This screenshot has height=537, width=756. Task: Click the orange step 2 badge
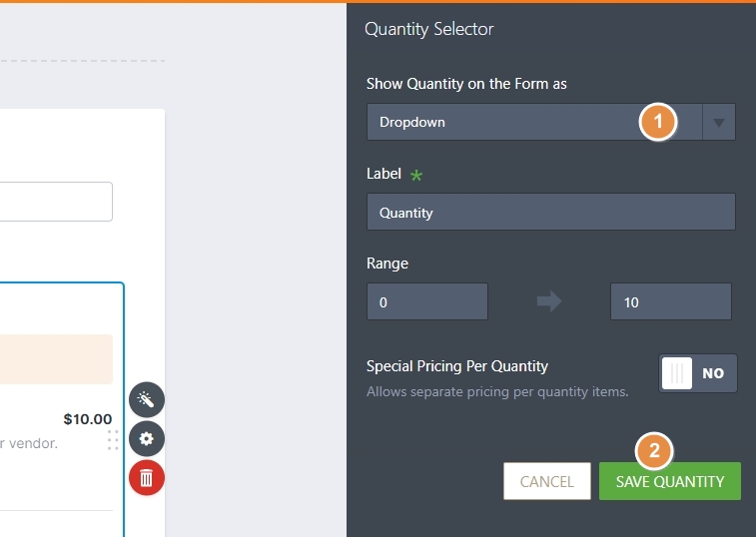click(x=654, y=450)
